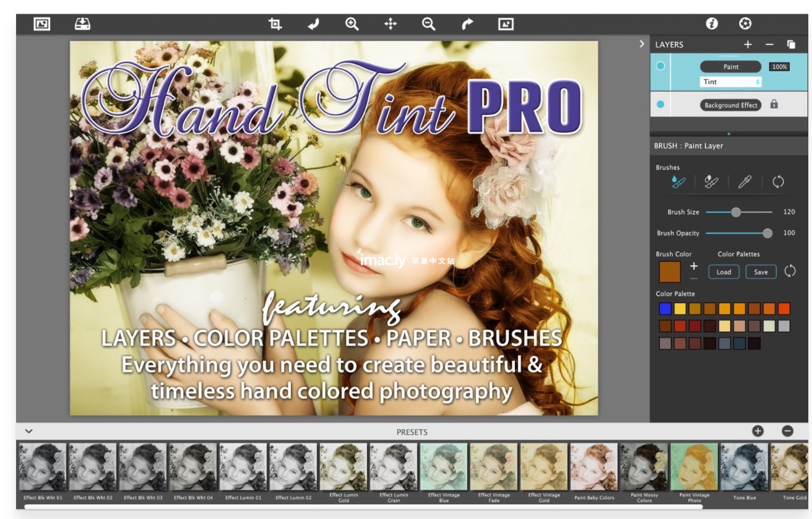This screenshot has height=519, width=812.
Task: Add a new layer with the Layers plus
Action: pos(748,45)
